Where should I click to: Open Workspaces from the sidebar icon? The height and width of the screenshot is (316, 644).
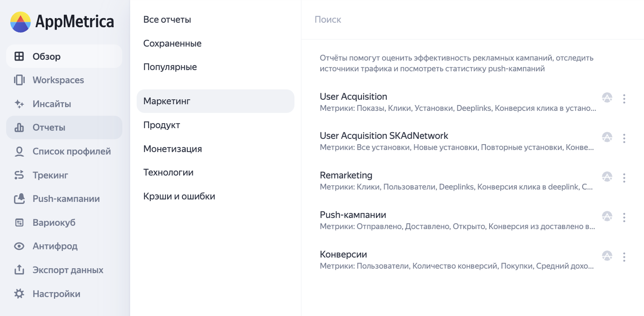click(19, 80)
